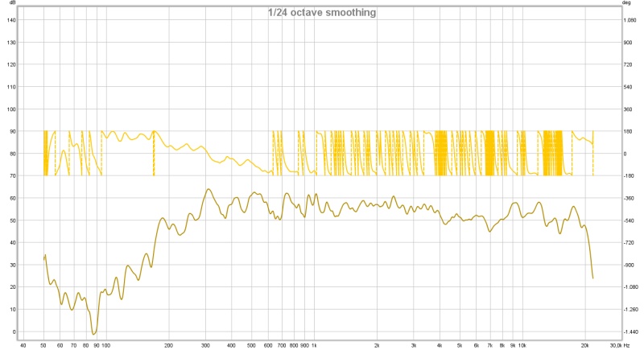Click the -720 label on the degrees axis
Image resolution: width=644 pixels, height=350 pixels.
tap(629, 243)
